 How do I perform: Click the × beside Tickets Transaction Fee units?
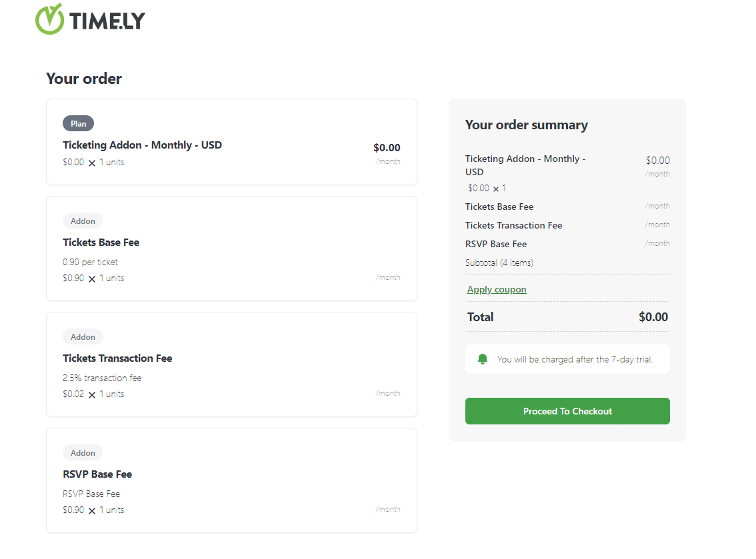(x=91, y=394)
